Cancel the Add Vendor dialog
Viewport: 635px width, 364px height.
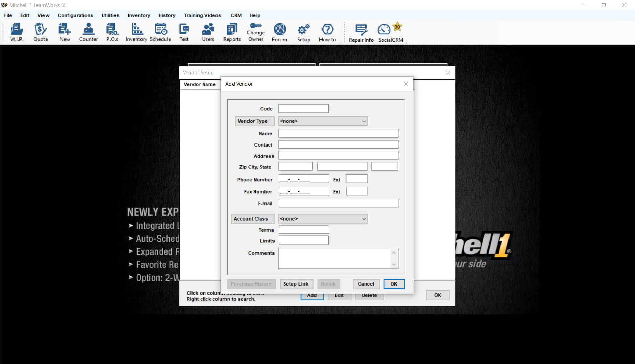point(366,284)
